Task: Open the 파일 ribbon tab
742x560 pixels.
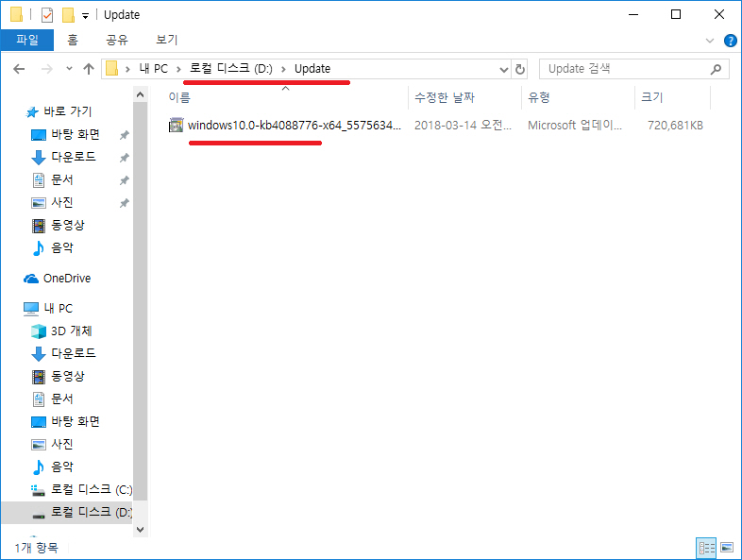Action: click(27, 40)
